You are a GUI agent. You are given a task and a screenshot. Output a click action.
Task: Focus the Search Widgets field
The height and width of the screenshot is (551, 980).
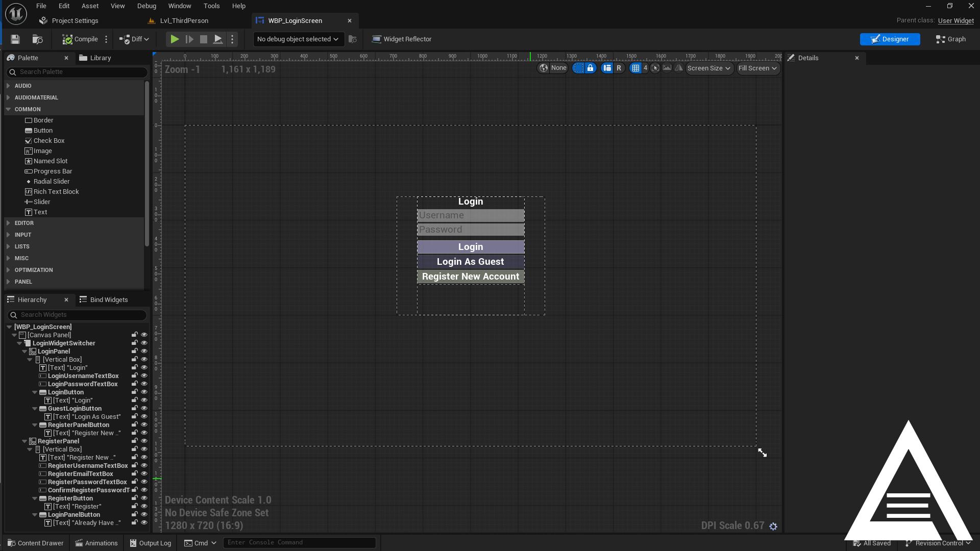click(77, 315)
